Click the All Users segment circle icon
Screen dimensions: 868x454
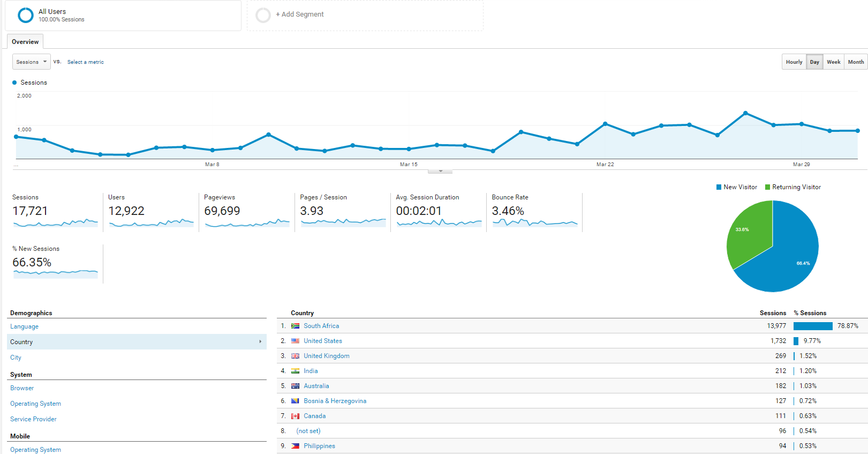click(x=25, y=15)
